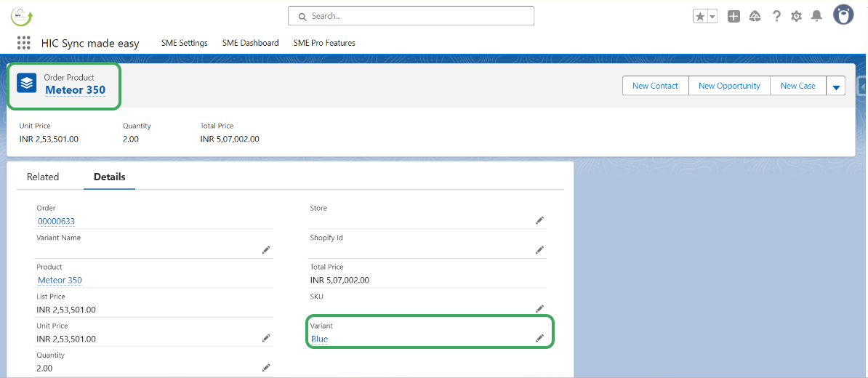Open order 00000633 link
The height and width of the screenshot is (378, 868).
point(57,222)
